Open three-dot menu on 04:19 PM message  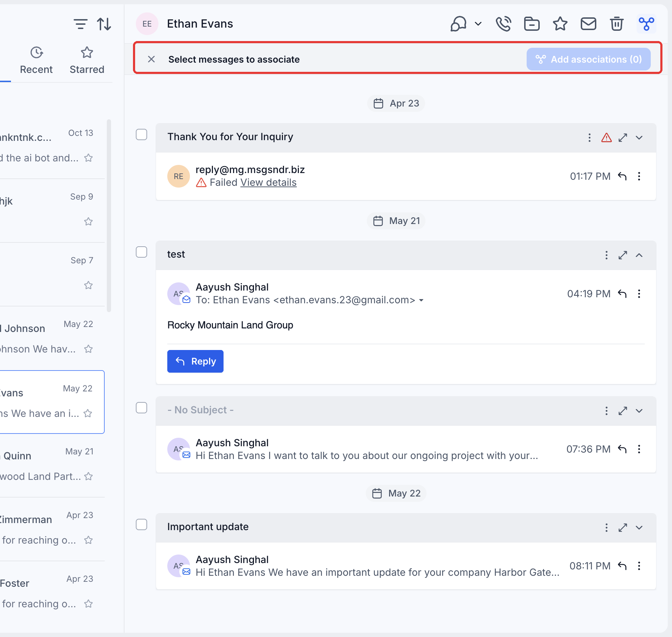(x=639, y=294)
